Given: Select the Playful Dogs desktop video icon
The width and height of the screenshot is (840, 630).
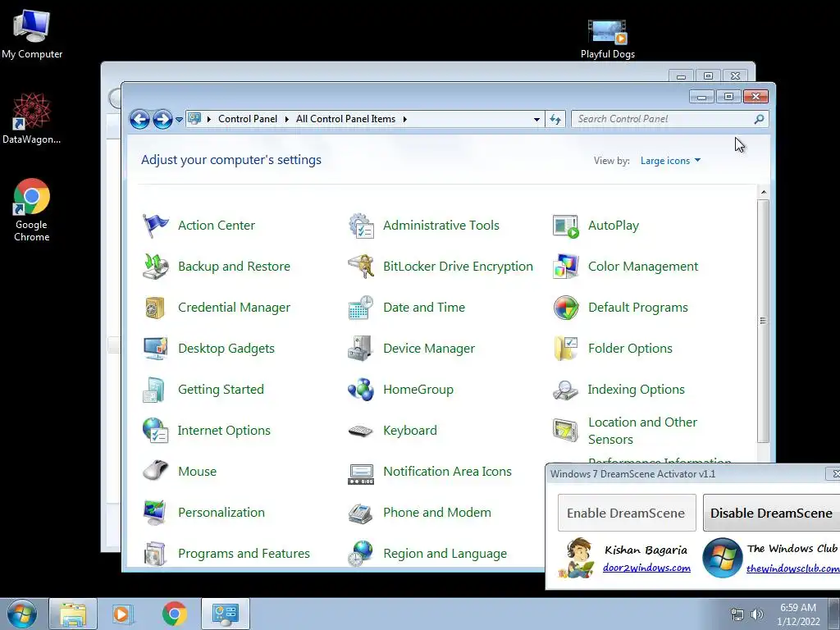Looking at the screenshot, I should point(608,39).
